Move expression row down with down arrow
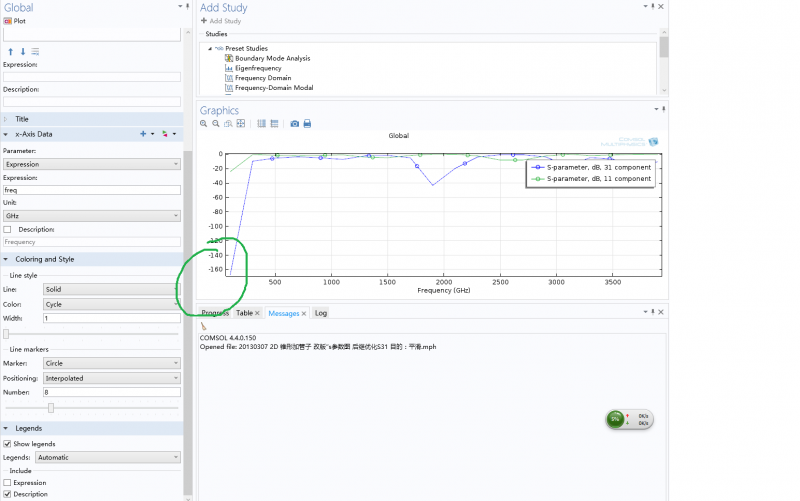Viewport: 800px width, 501px height. (22, 52)
